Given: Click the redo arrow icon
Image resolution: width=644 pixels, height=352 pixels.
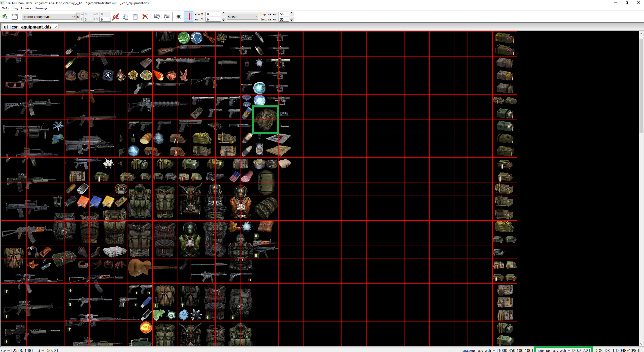Looking at the screenshot, I should click(166, 17).
